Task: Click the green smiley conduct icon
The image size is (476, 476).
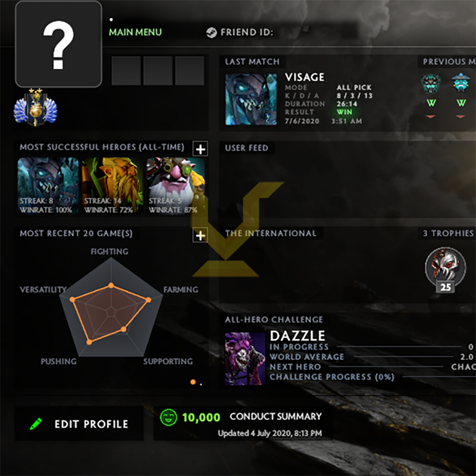Action: pyautogui.click(x=168, y=417)
